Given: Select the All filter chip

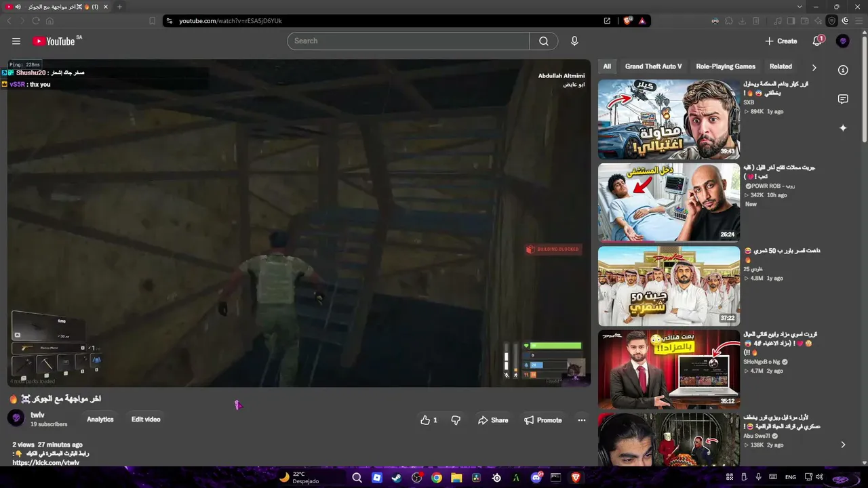Looking at the screenshot, I should click(x=607, y=67).
